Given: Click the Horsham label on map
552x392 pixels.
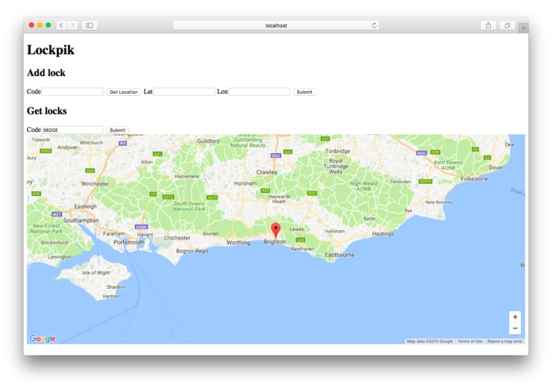Looking at the screenshot, I should click(245, 183).
